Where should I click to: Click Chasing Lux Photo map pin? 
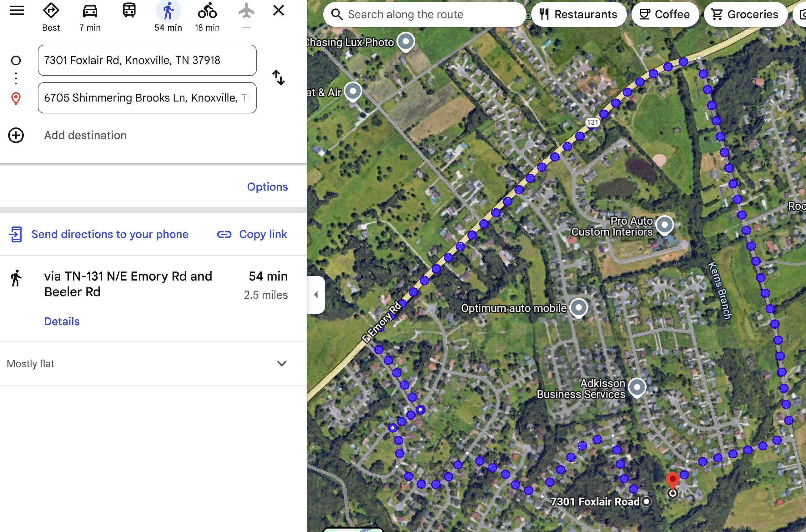[406, 42]
